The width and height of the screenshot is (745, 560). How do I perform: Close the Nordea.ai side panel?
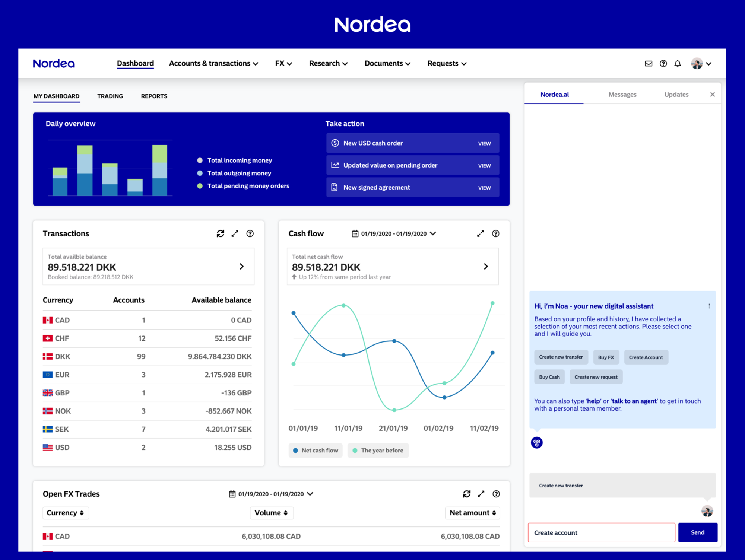712,95
